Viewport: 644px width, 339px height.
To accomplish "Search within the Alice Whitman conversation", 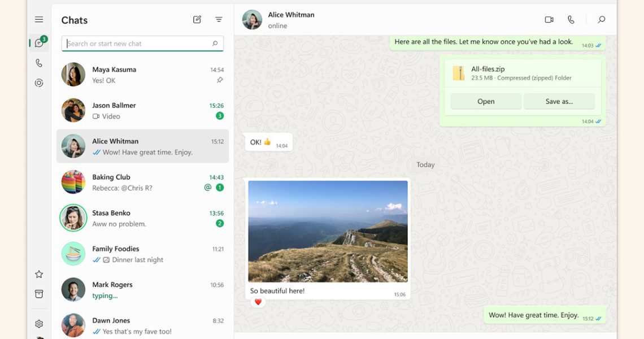I will click(x=602, y=19).
